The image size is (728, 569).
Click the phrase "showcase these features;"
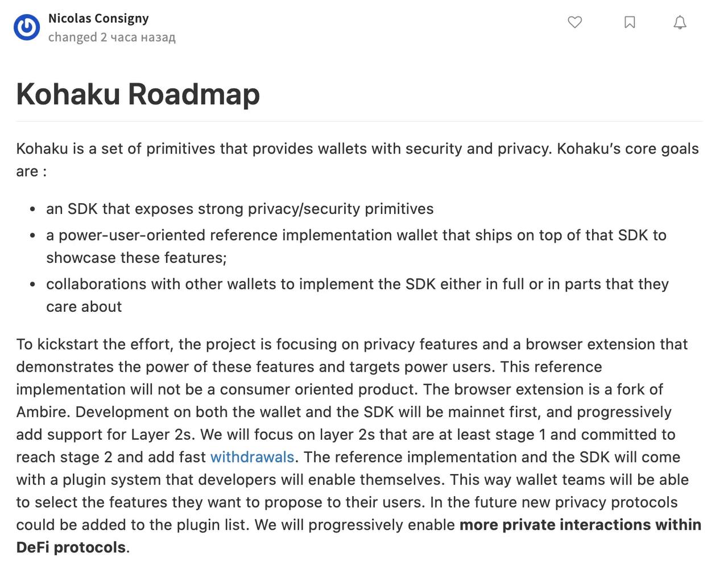point(136,258)
